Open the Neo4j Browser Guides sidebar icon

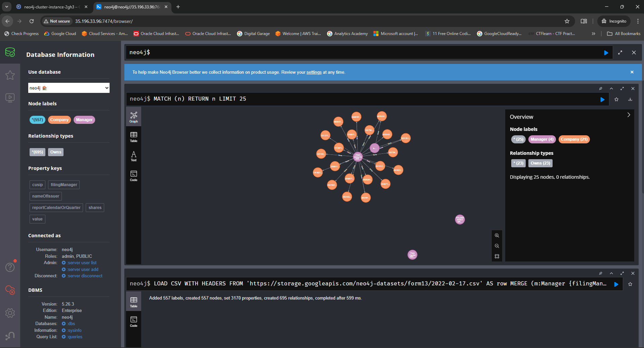(10, 98)
